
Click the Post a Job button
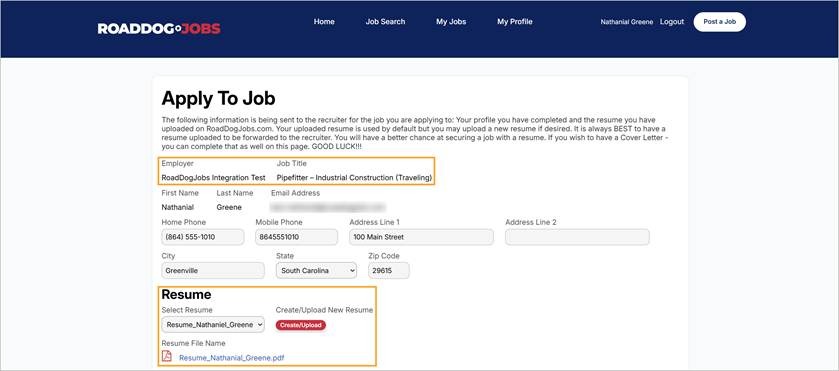(720, 22)
